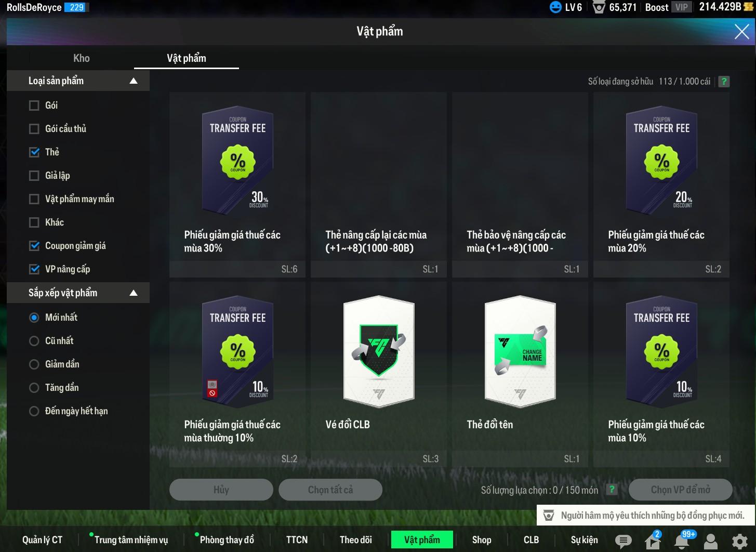
Task: Open the chat messages icon
Action: coord(623,541)
